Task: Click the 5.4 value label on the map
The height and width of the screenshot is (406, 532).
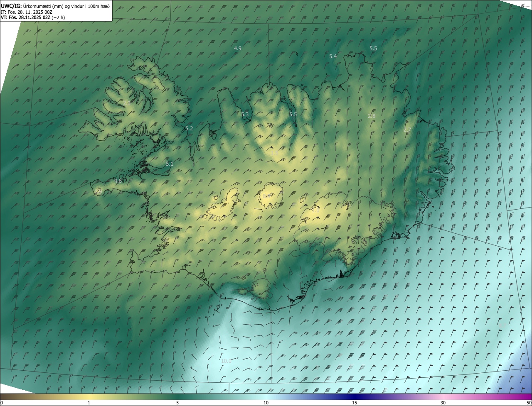Action: [x=333, y=56]
